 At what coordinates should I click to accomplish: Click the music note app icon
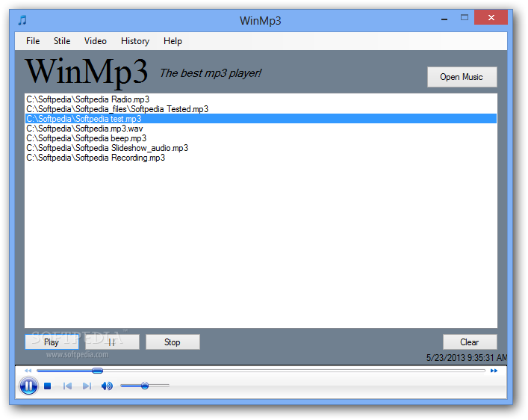[x=22, y=20]
